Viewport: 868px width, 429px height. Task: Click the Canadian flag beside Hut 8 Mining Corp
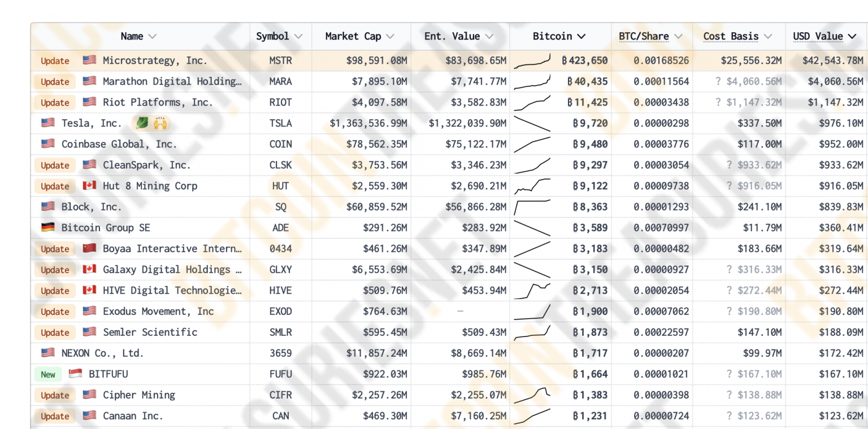click(x=89, y=186)
